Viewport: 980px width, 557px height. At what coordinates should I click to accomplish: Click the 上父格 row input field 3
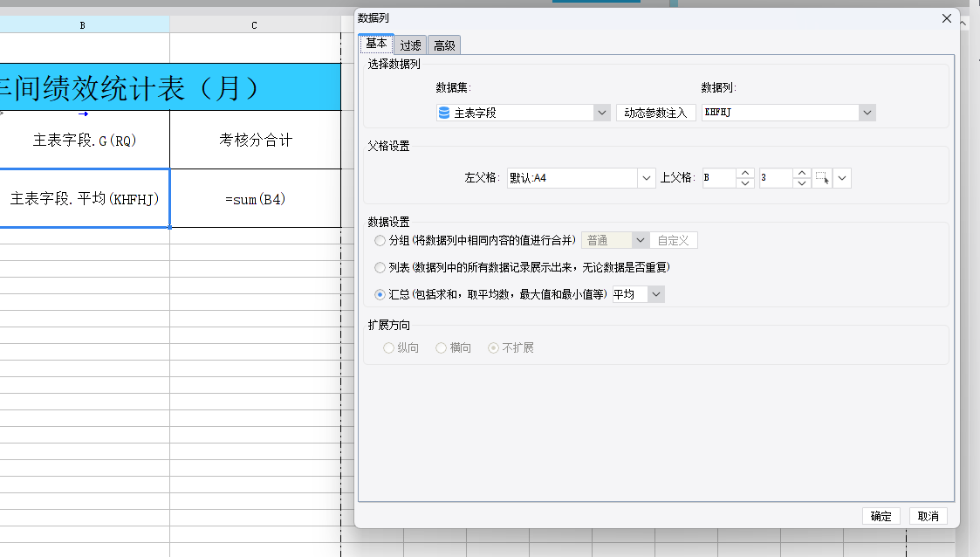(x=777, y=178)
